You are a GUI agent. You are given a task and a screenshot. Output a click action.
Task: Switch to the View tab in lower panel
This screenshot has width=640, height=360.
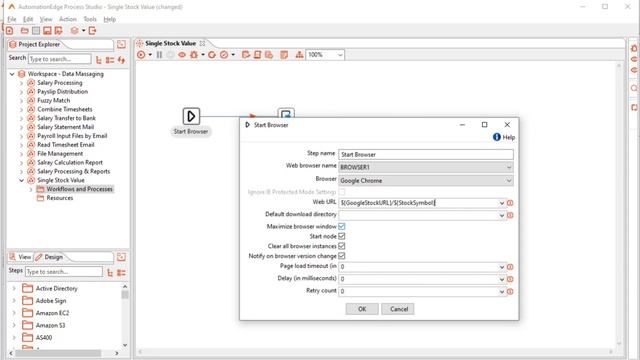[20, 257]
